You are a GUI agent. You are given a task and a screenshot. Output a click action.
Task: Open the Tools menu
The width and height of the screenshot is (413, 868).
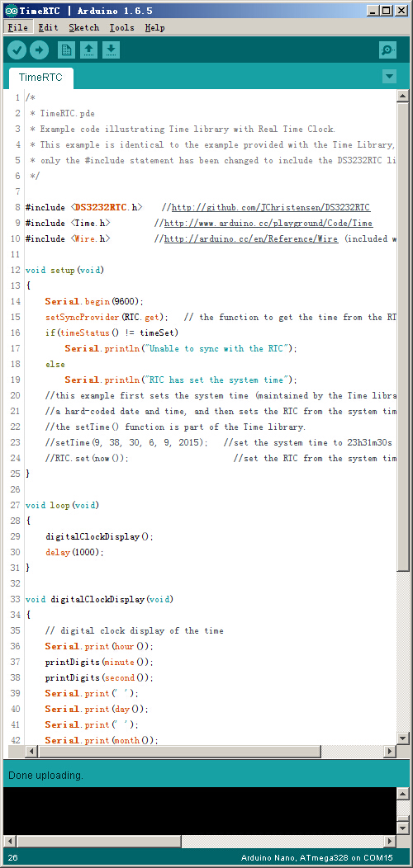(x=121, y=27)
